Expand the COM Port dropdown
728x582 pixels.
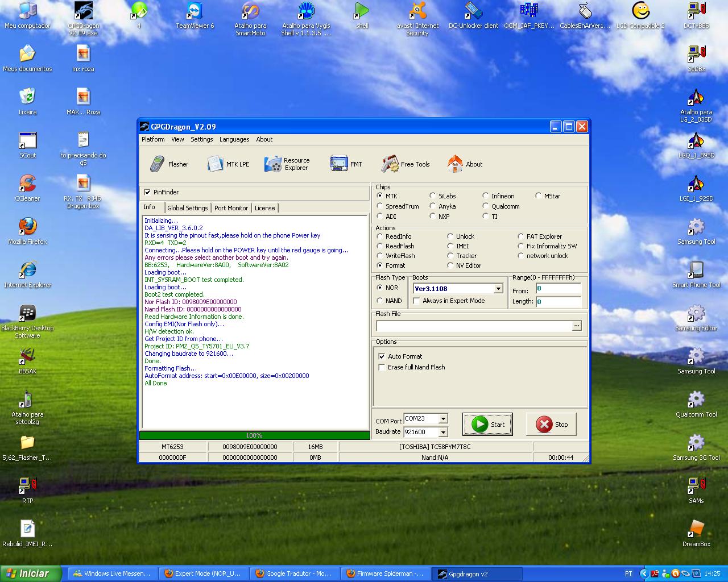click(x=443, y=419)
